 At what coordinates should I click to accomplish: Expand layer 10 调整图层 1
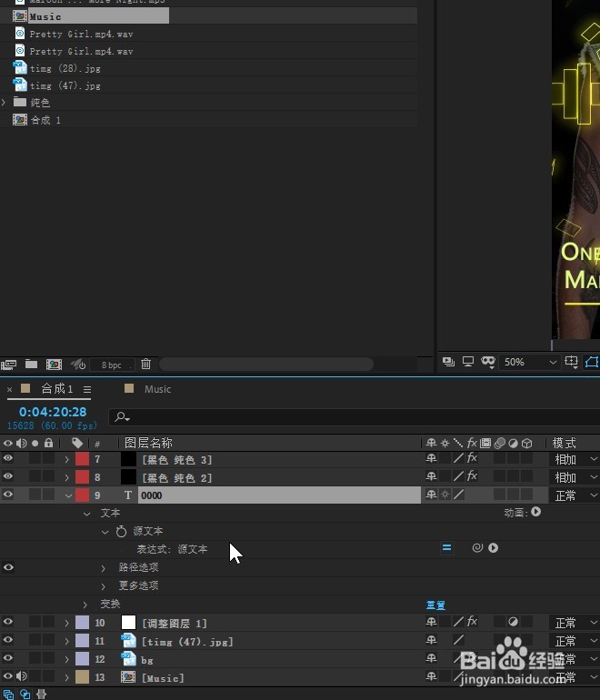pos(67,624)
